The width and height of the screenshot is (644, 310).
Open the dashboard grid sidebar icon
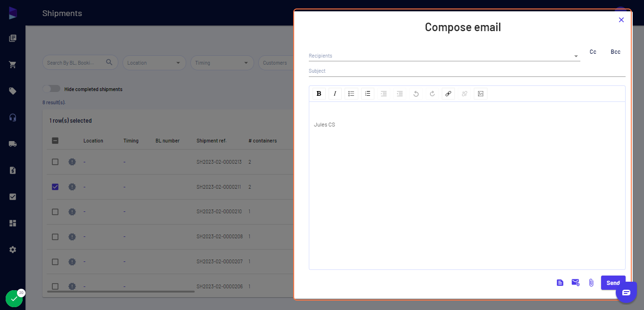click(x=13, y=223)
